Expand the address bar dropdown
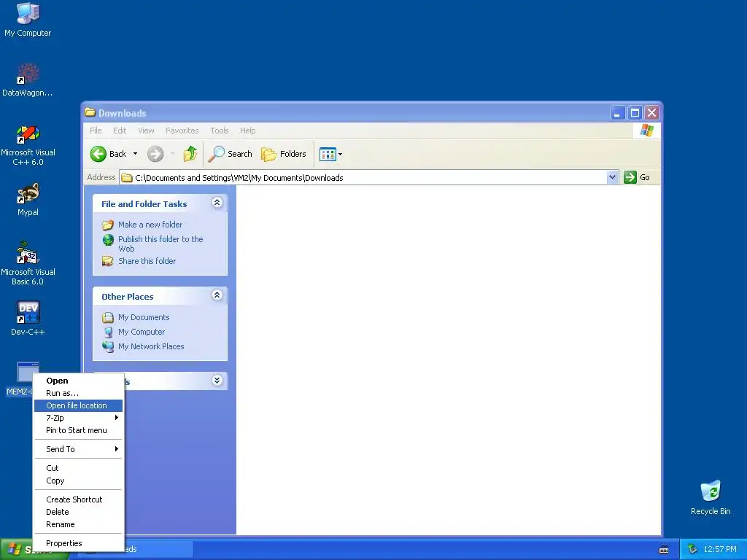Viewport: 747px width, 560px height. 613,178
